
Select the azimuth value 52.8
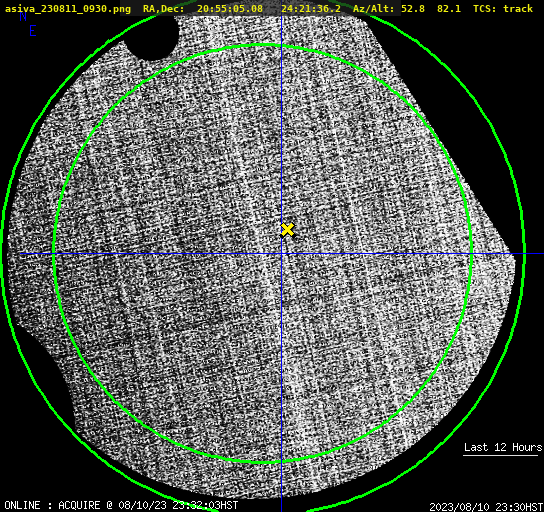click(x=413, y=8)
